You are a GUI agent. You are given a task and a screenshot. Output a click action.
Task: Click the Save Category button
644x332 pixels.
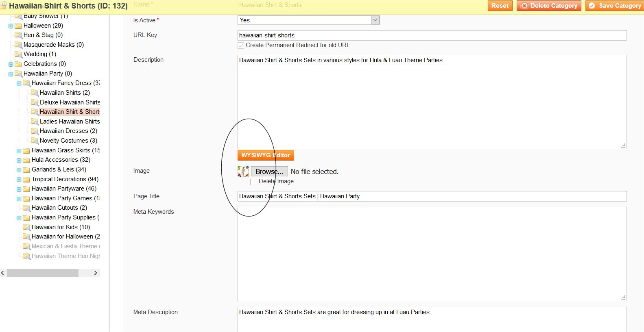[x=615, y=6]
